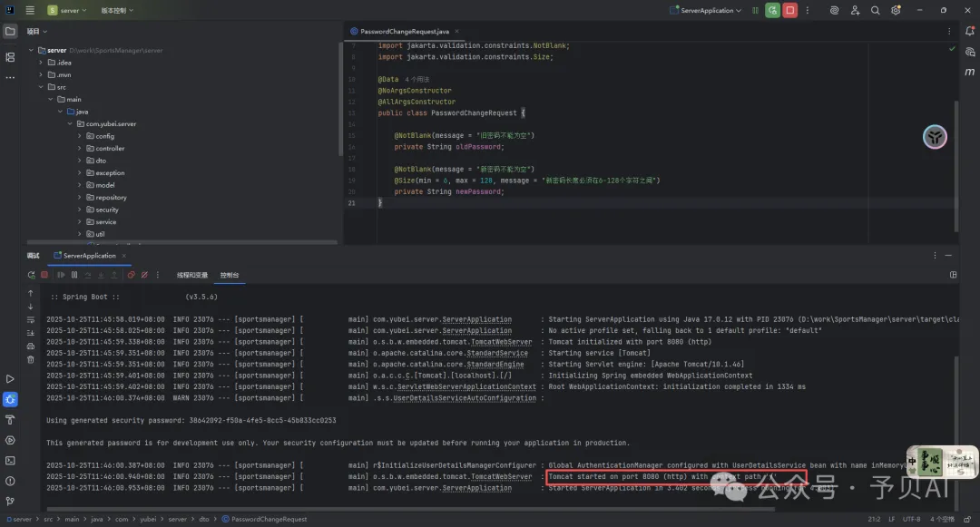Select the dto package in tree
Screen dimensions: 980x527
96,161
